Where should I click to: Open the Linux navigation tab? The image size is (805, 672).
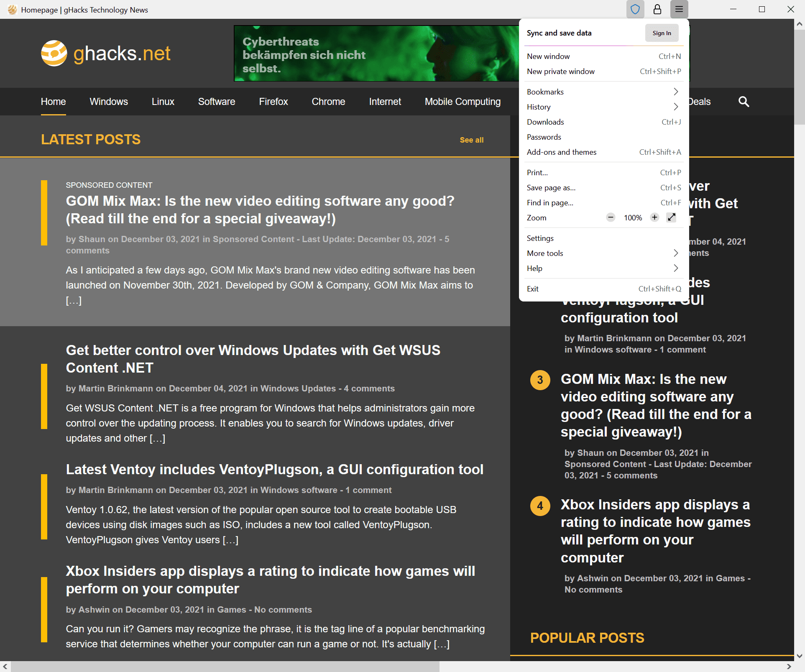[163, 102]
